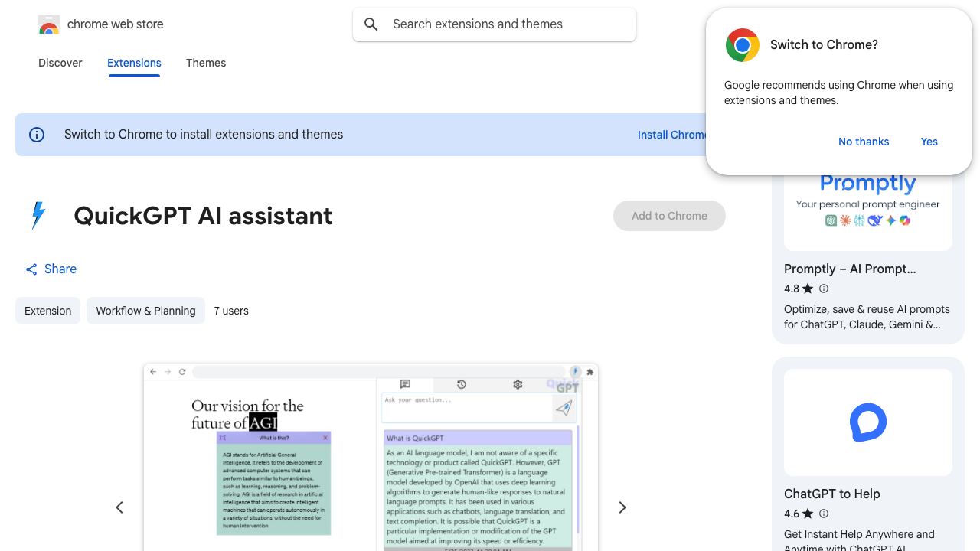
Task: Open Promptly – AI Prompt… extension title
Action: [x=850, y=269]
